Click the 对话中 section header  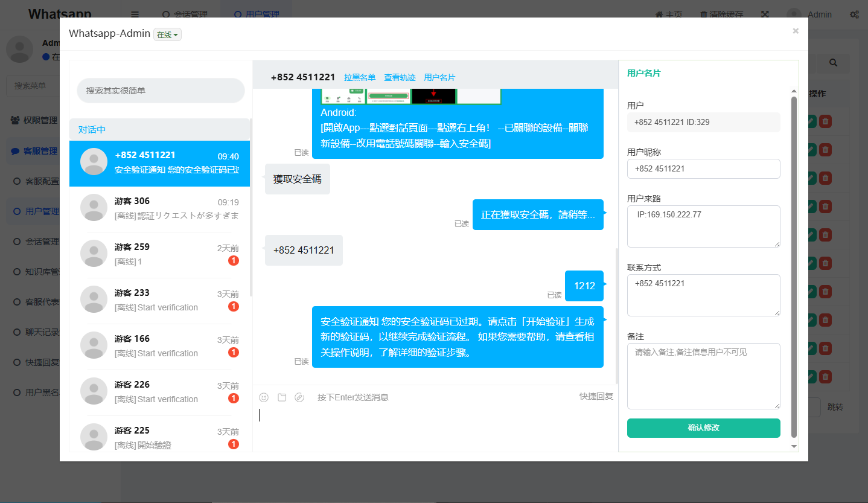point(159,130)
